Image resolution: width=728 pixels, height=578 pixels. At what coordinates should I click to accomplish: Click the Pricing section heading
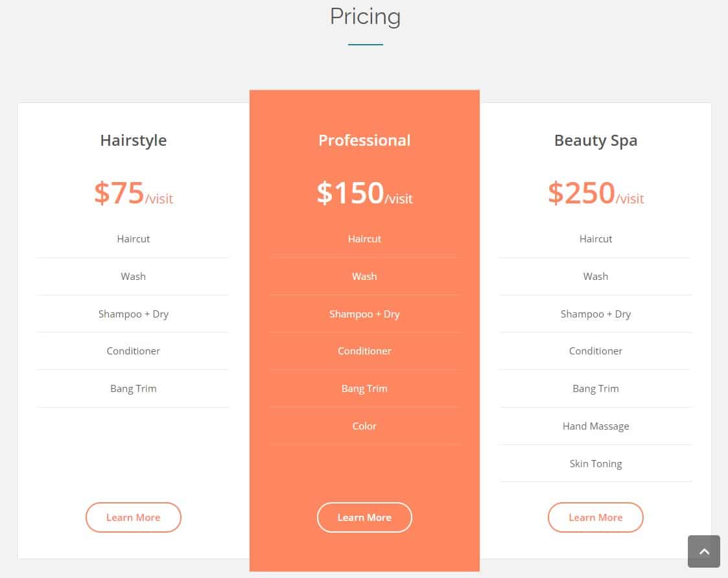pyautogui.click(x=366, y=17)
